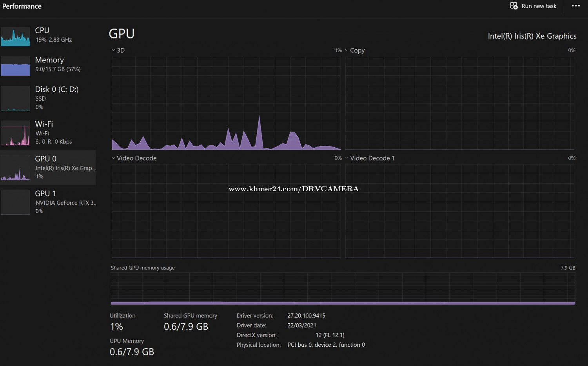Image resolution: width=588 pixels, height=366 pixels.
Task: Click the Video Decode usage graph
Action: [226, 211]
